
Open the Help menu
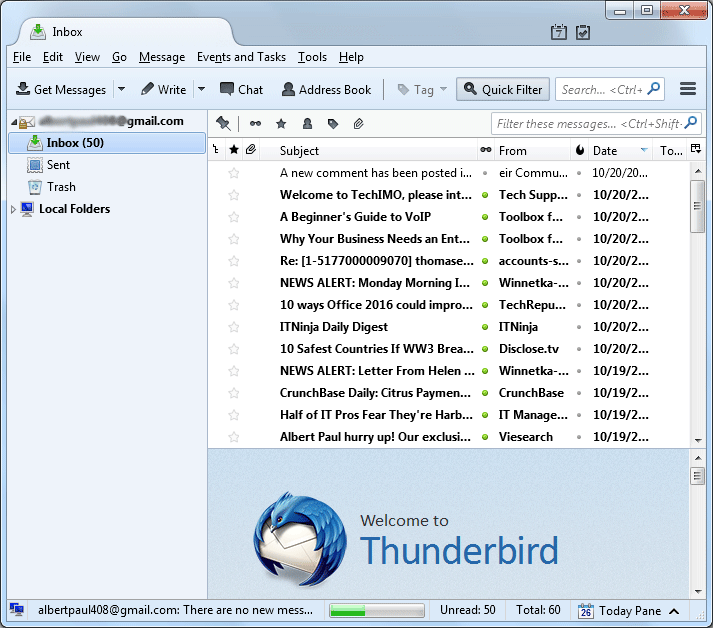pyautogui.click(x=351, y=57)
